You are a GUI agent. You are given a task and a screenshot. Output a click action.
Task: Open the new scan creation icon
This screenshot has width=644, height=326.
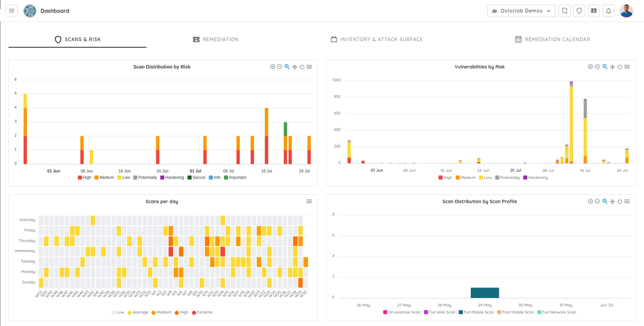(x=565, y=10)
